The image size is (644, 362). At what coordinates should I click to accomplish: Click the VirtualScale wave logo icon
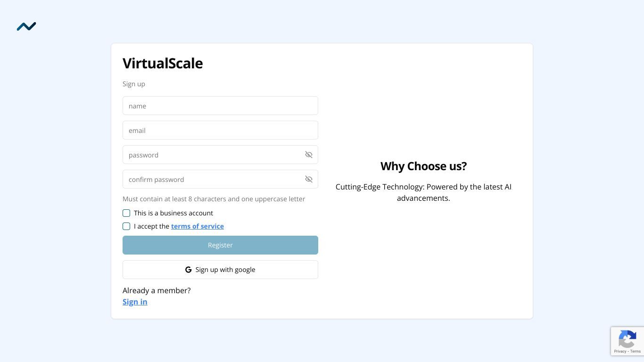click(x=26, y=26)
